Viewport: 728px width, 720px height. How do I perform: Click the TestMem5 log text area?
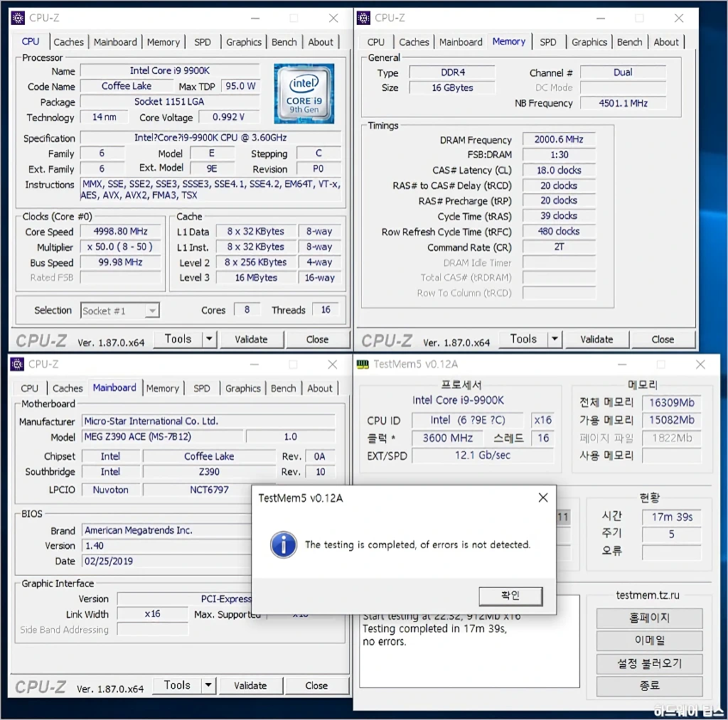point(469,650)
